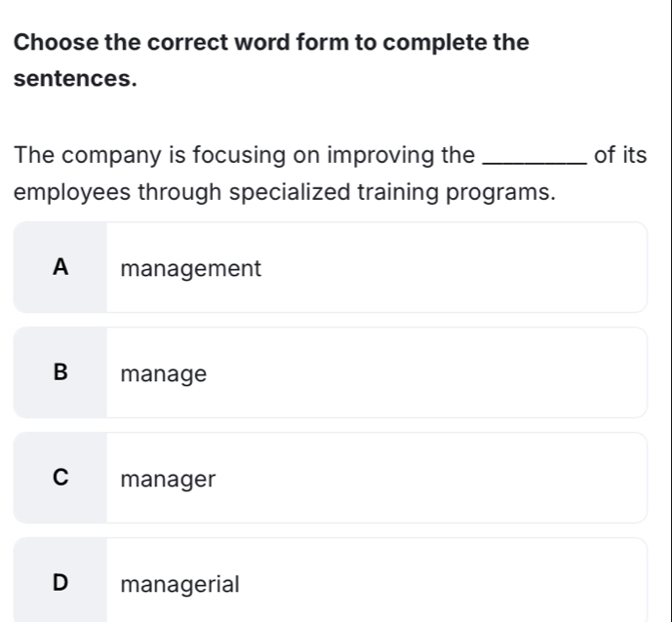Click the word "manager" answer text

[168, 479]
